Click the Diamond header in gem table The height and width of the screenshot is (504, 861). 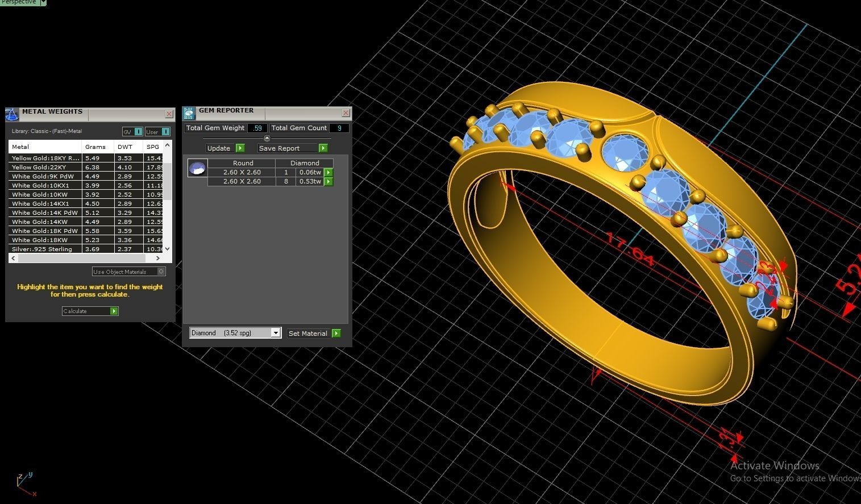point(305,163)
